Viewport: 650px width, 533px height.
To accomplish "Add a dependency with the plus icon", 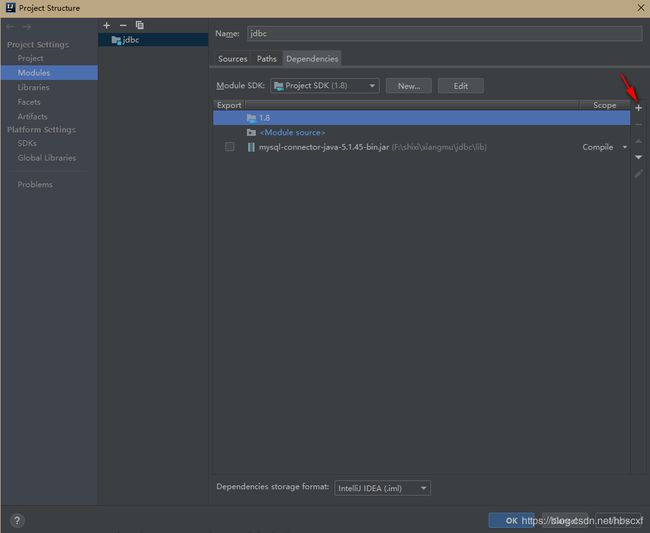I will (x=638, y=108).
